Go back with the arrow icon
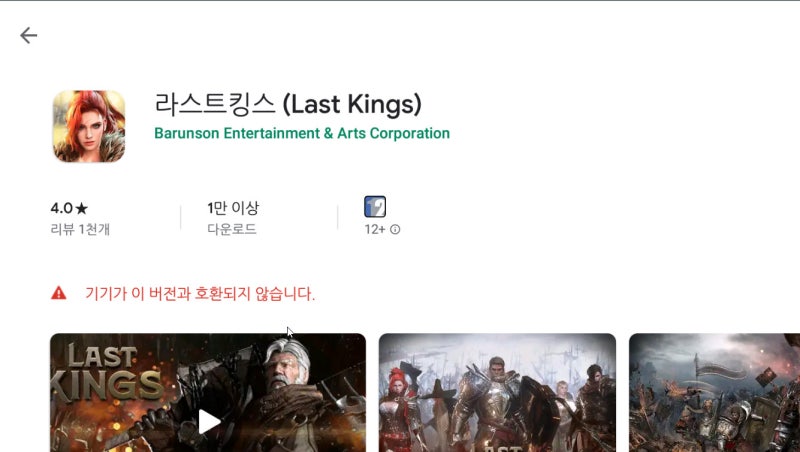 click(29, 35)
